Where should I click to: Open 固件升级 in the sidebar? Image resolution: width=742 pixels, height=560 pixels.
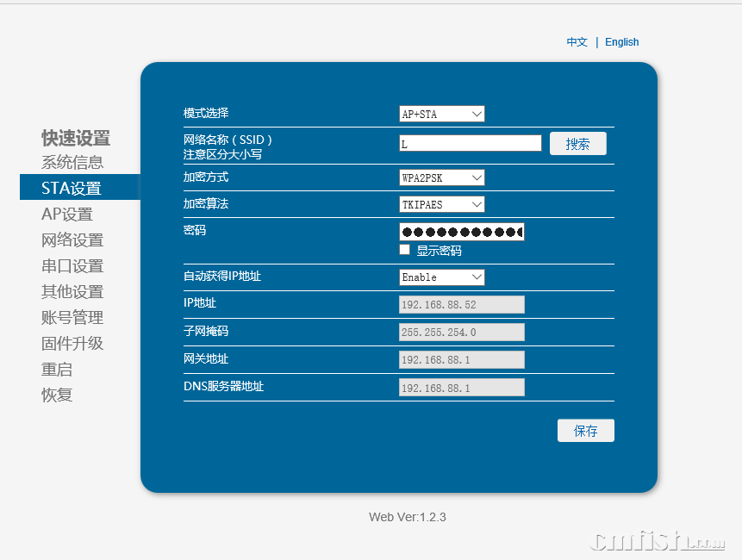click(x=72, y=344)
